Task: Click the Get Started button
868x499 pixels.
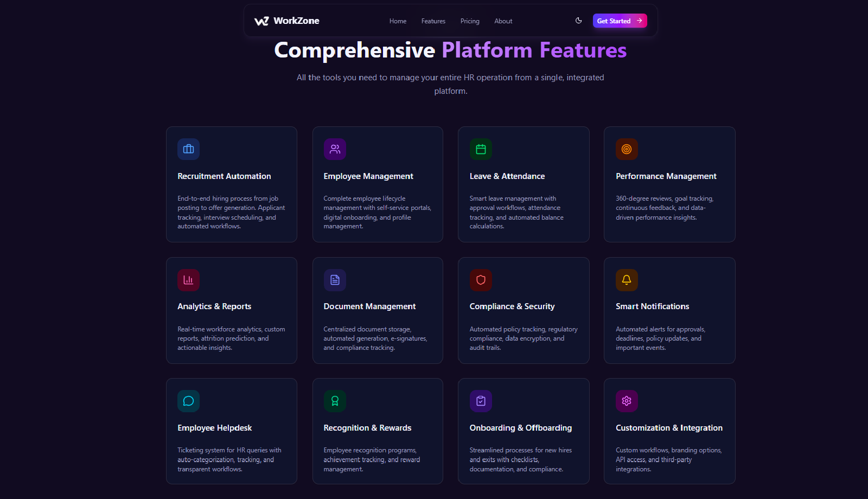Action: pyautogui.click(x=620, y=21)
